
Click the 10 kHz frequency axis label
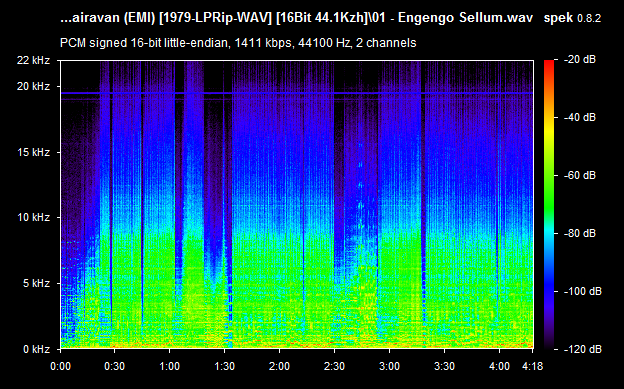pyautogui.click(x=33, y=217)
